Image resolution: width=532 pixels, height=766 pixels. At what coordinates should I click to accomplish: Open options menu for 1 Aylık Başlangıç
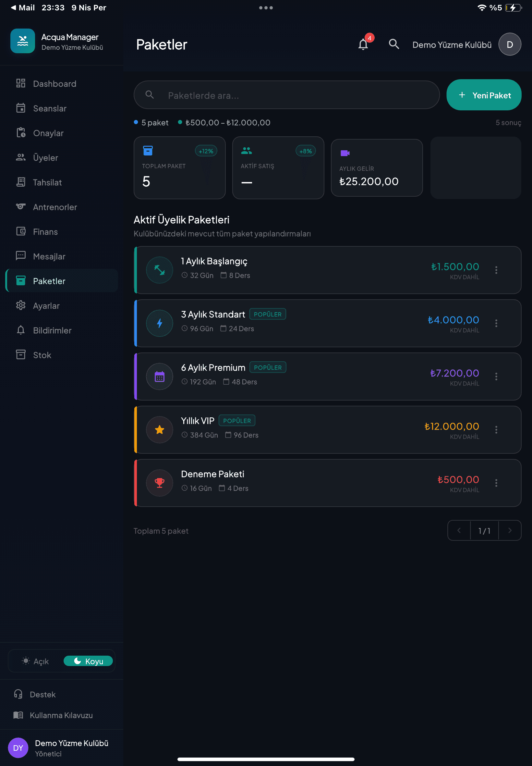(x=496, y=270)
